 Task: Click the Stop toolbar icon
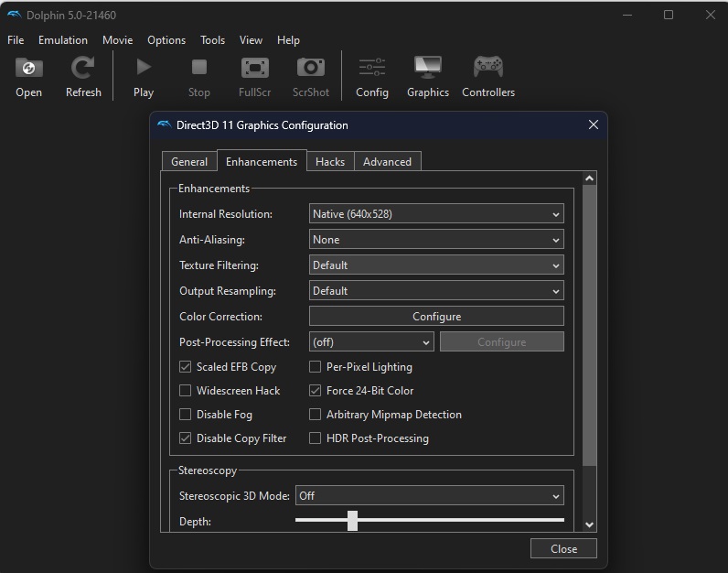click(x=199, y=68)
